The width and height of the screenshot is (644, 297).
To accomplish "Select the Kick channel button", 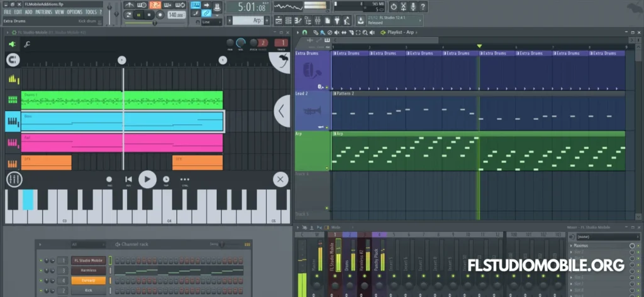I will [x=88, y=291].
